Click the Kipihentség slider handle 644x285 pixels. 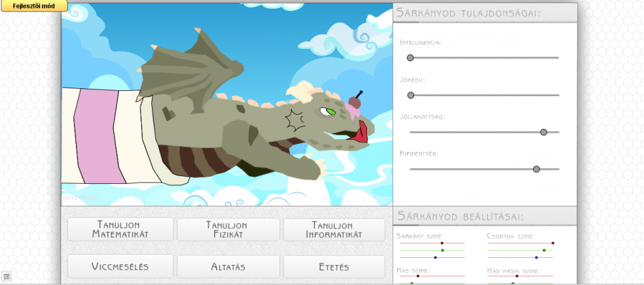coord(536,169)
